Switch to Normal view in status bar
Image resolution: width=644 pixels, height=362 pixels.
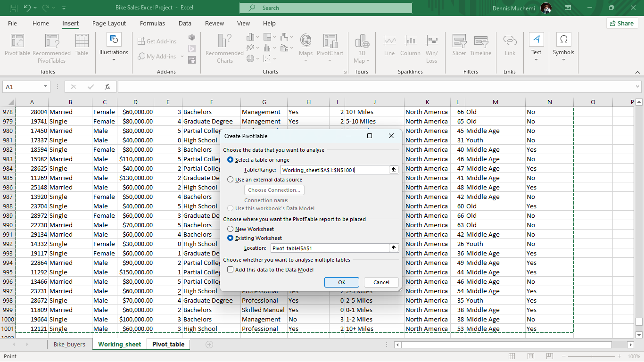point(512,356)
